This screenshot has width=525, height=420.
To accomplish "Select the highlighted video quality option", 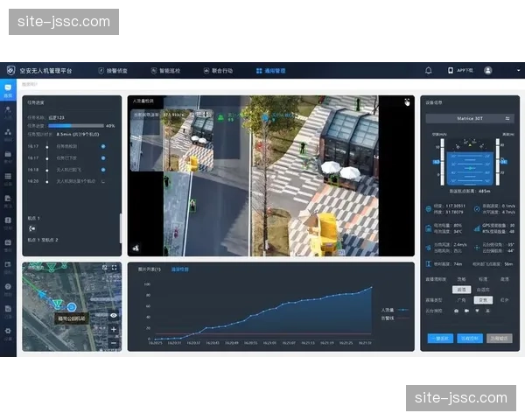I will [x=460, y=289].
